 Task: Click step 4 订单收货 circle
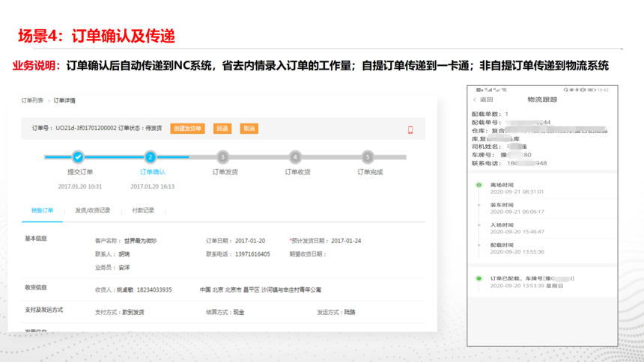coord(295,157)
